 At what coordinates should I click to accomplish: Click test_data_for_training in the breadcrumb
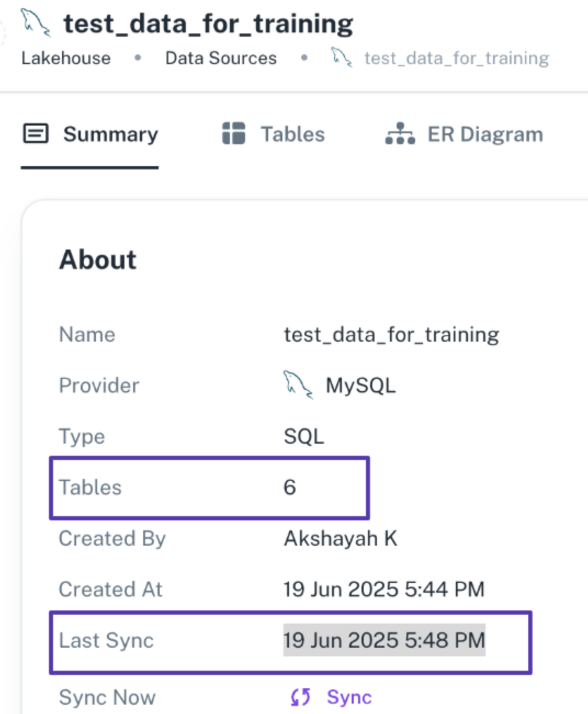[x=456, y=58]
